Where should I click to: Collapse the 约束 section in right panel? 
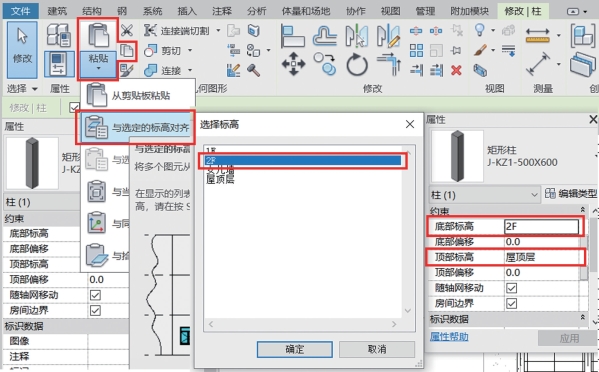coord(583,209)
